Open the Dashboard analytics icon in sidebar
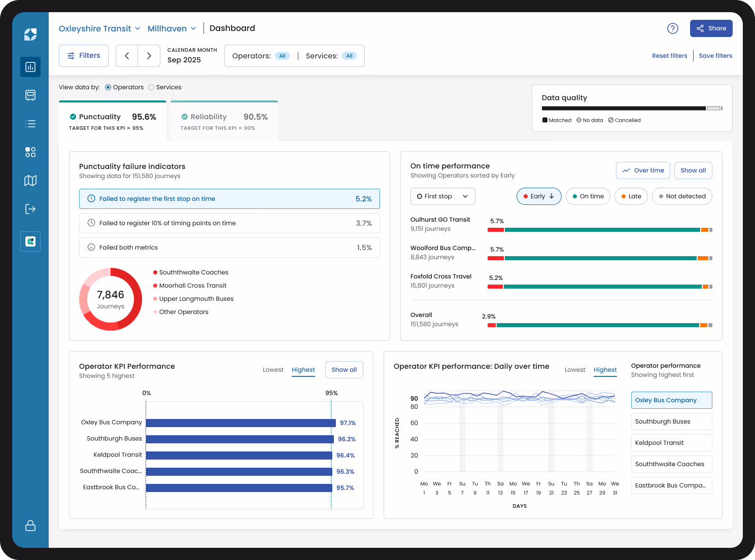 pos(30,67)
